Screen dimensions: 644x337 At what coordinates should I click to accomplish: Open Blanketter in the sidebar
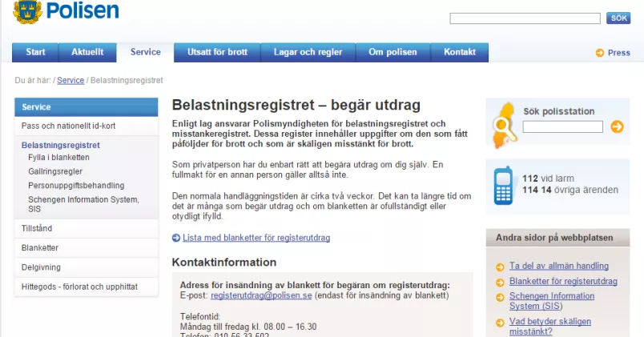coord(87,248)
